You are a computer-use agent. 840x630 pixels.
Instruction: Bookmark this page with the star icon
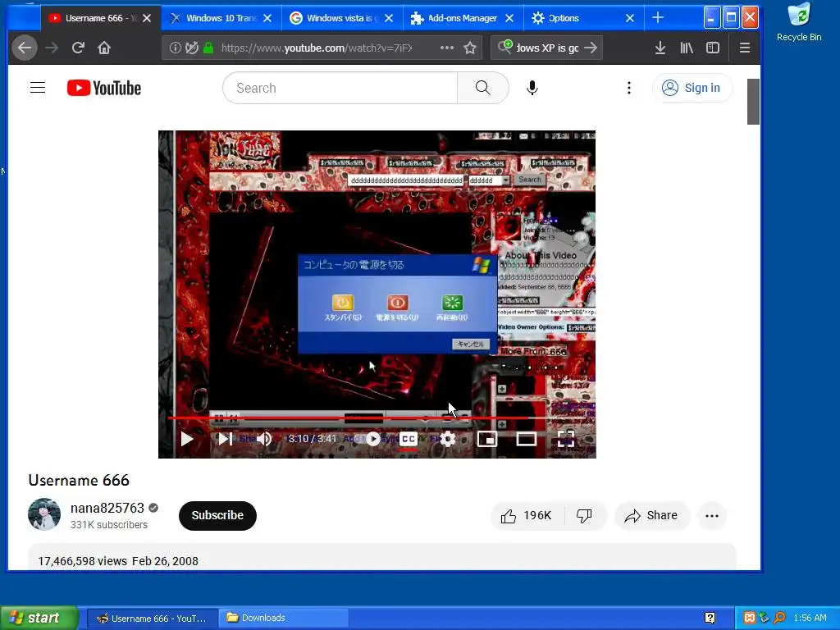point(470,48)
